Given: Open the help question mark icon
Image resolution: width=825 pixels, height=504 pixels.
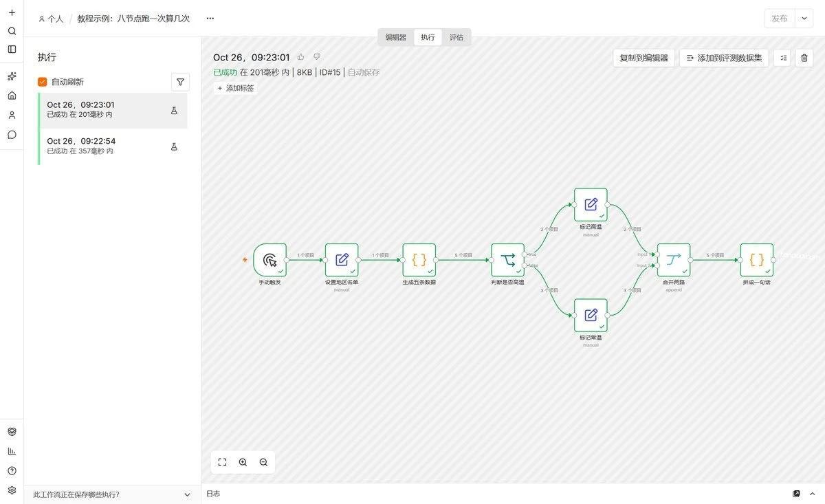Looking at the screenshot, I should tap(12, 471).
